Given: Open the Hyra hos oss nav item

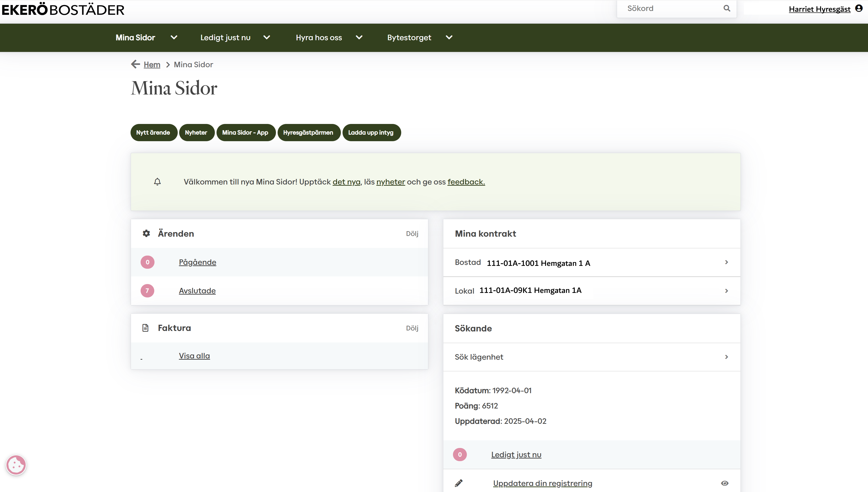Looking at the screenshot, I should tap(319, 38).
